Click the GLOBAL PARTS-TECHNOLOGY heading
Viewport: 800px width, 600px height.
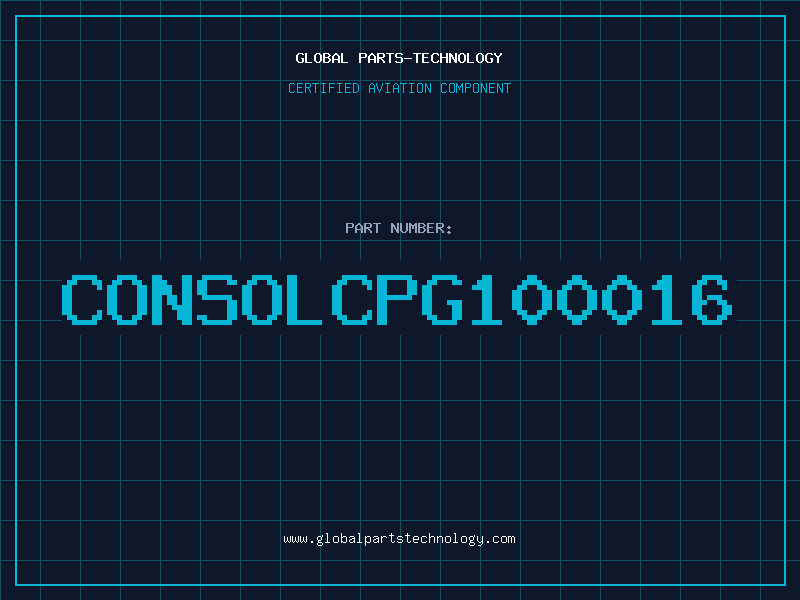click(x=399, y=58)
